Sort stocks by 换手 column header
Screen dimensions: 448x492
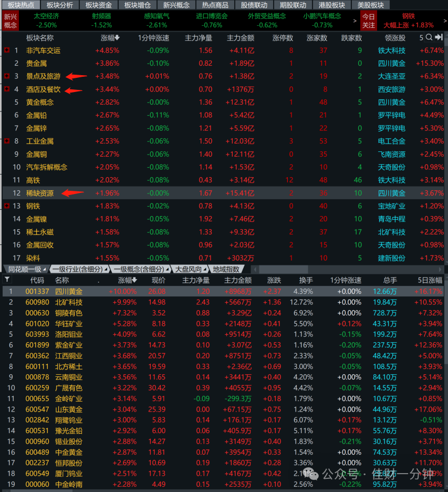[306, 280]
